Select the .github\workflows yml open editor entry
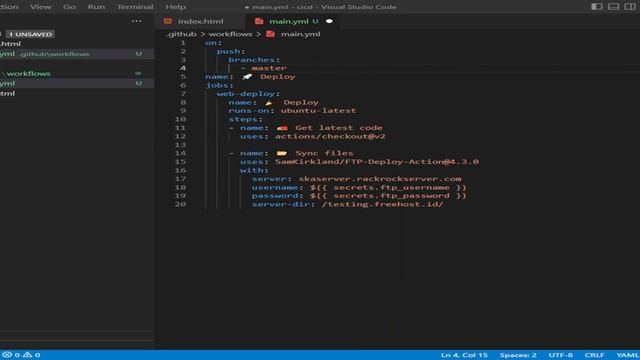Image resolution: width=640 pixels, height=360 pixels. pyautogui.click(x=77, y=54)
